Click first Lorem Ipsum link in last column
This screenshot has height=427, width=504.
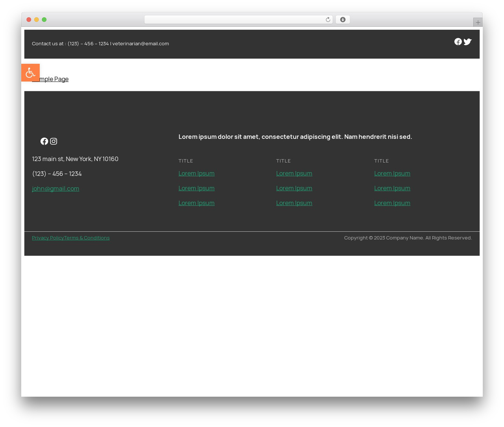click(x=392, y=173)
